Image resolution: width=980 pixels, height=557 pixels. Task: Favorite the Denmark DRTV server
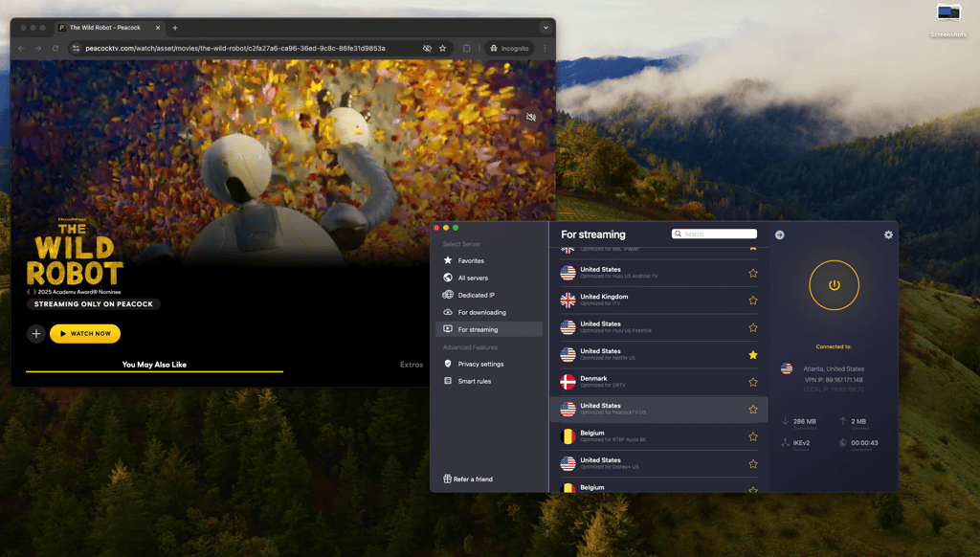(753, 382)
